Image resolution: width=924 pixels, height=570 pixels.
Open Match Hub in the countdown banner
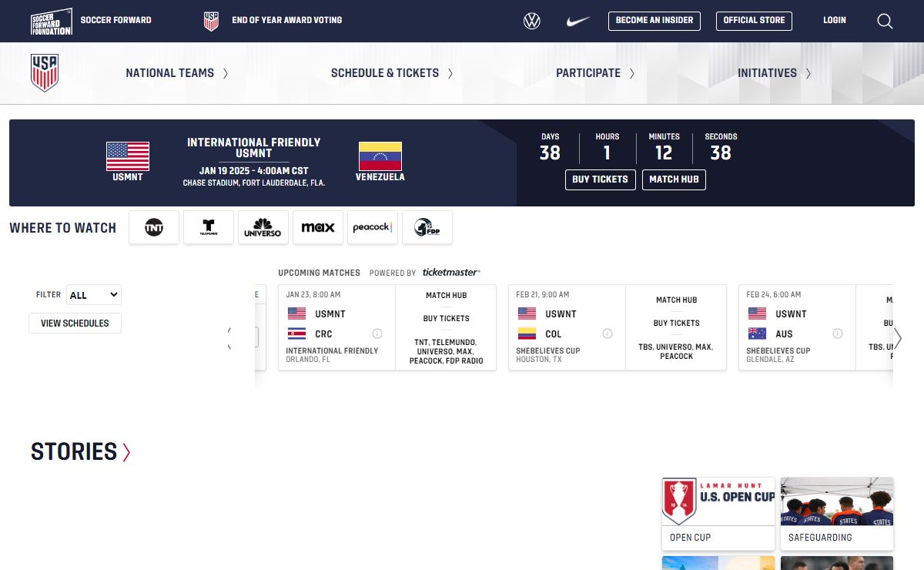point(674,179)
